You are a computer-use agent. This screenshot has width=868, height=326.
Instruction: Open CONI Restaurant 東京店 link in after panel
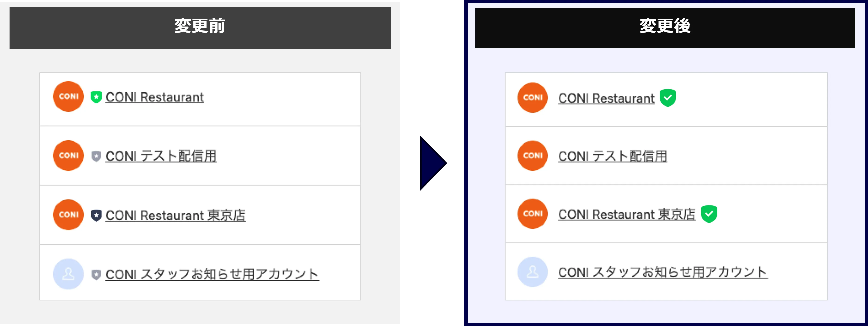(626, 215)
